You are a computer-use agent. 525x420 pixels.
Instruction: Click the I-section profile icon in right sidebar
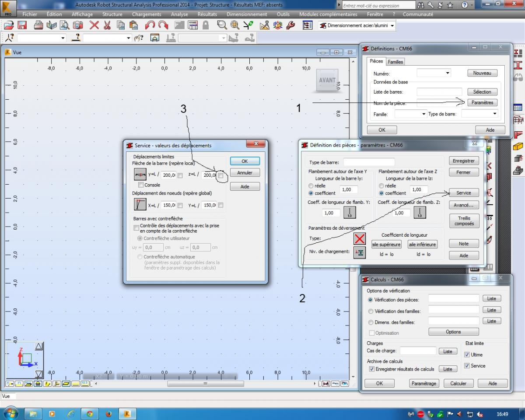(x=518, y=65)
